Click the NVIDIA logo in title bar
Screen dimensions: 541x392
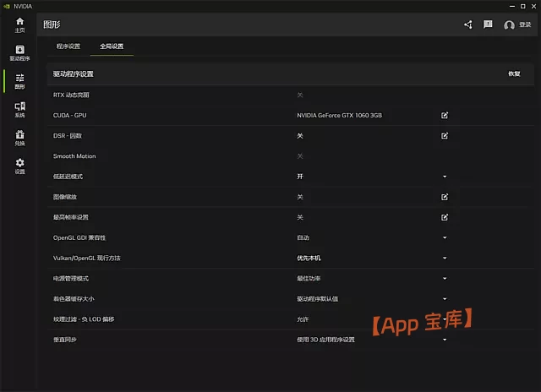click(x=7, y=6)
